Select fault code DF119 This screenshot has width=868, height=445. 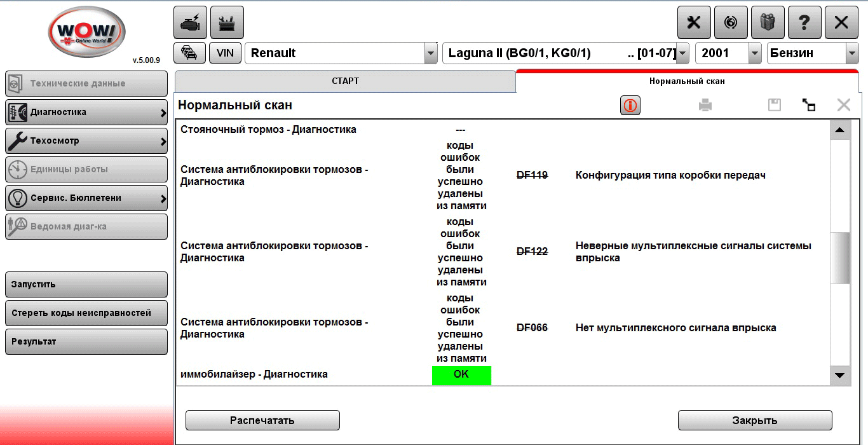coord(532,175)
